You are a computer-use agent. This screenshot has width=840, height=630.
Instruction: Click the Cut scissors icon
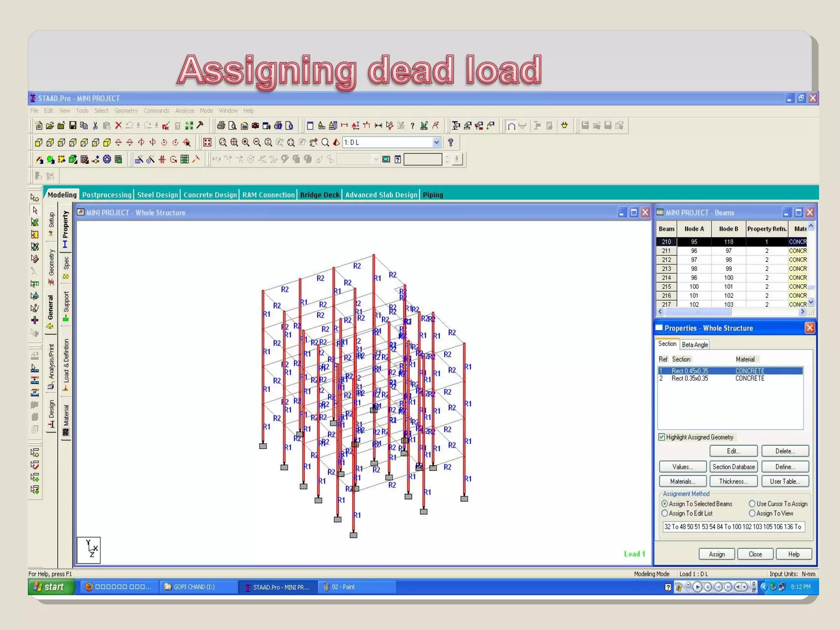pyautogui.click(x=95, y=126)
